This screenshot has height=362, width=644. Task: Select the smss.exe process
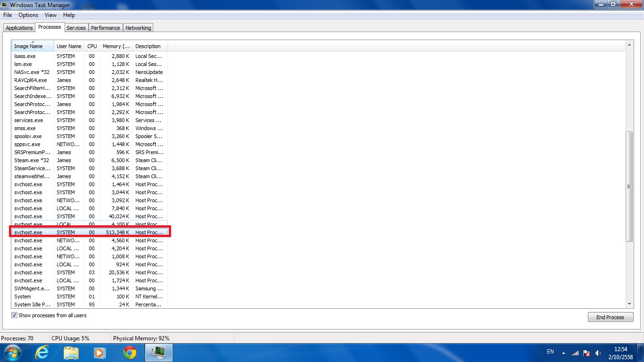[90, 128]
